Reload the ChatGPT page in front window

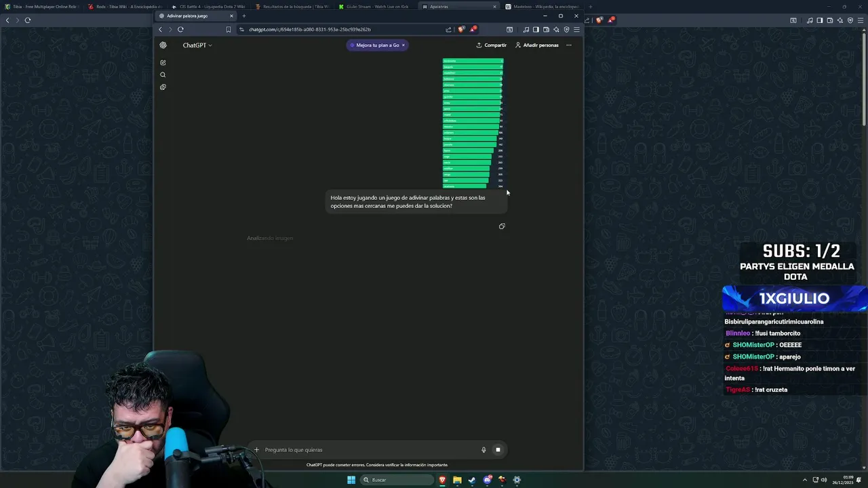180,29
